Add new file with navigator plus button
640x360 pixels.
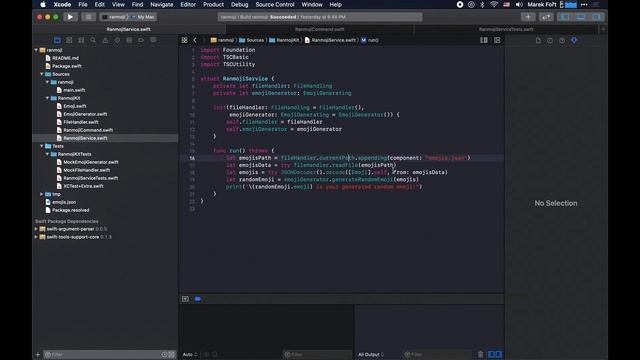pos(38,354)
